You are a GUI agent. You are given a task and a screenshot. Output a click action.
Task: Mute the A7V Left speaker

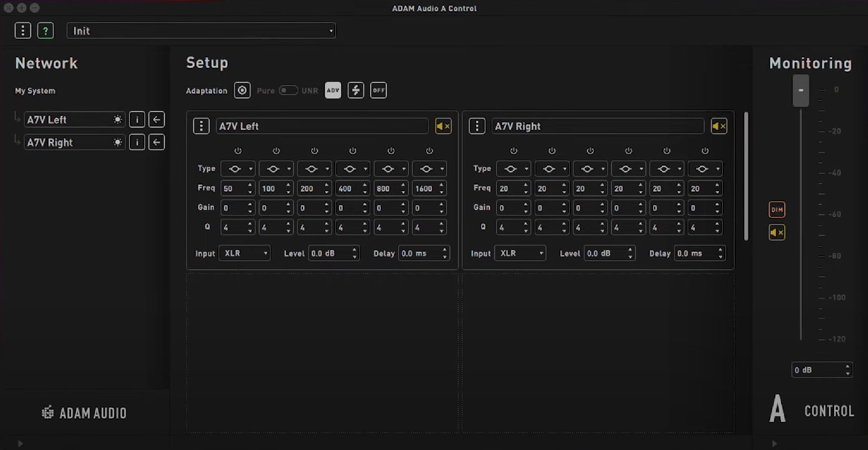click(443, 126)
